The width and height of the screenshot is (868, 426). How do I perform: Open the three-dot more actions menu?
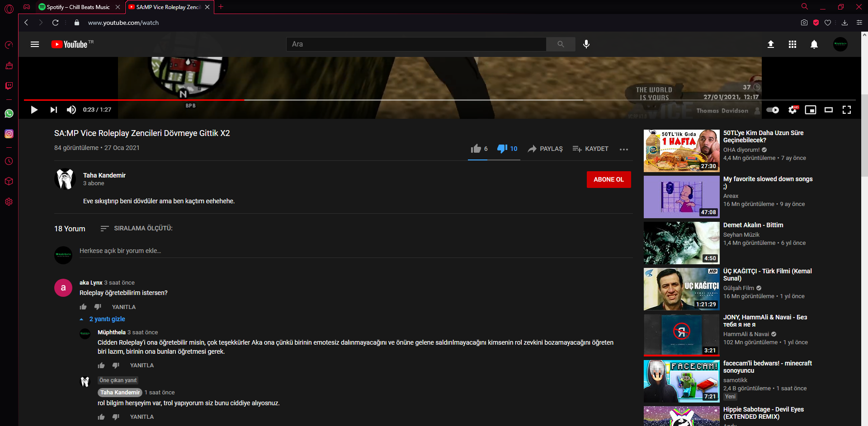pos(624,149)
